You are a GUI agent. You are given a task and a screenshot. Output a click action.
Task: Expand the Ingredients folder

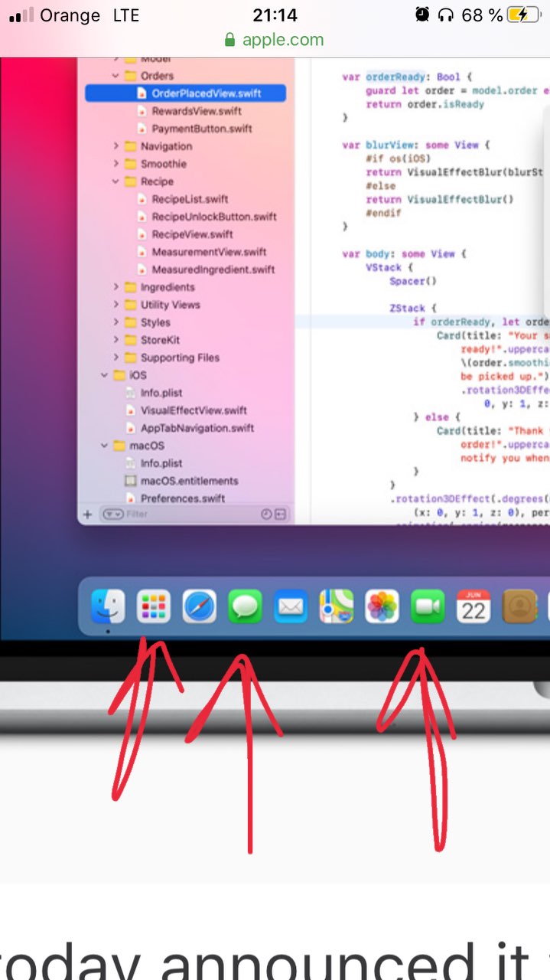pyautogui.click(x=116, y=287)
